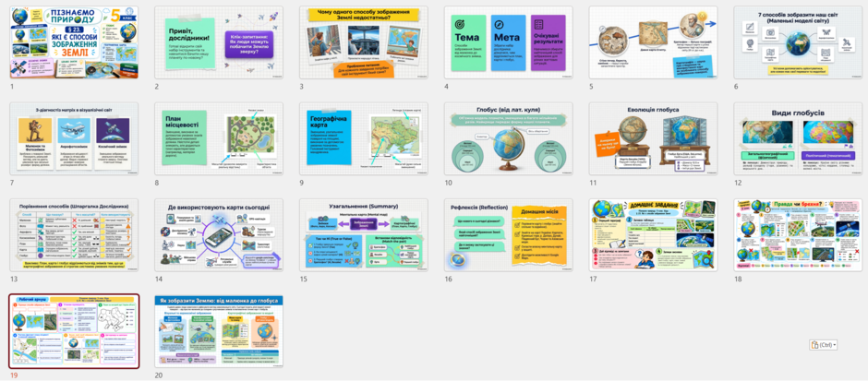Screen dimensions: 868x381
Task: Select slide 2 'Привіт, дослідники!' thumbnail
Action: (x=219, y=42)
